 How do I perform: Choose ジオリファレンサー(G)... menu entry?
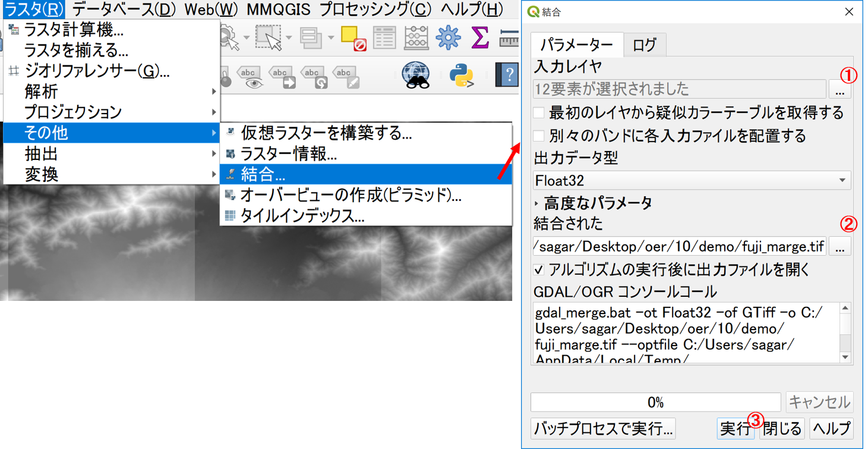112,71
